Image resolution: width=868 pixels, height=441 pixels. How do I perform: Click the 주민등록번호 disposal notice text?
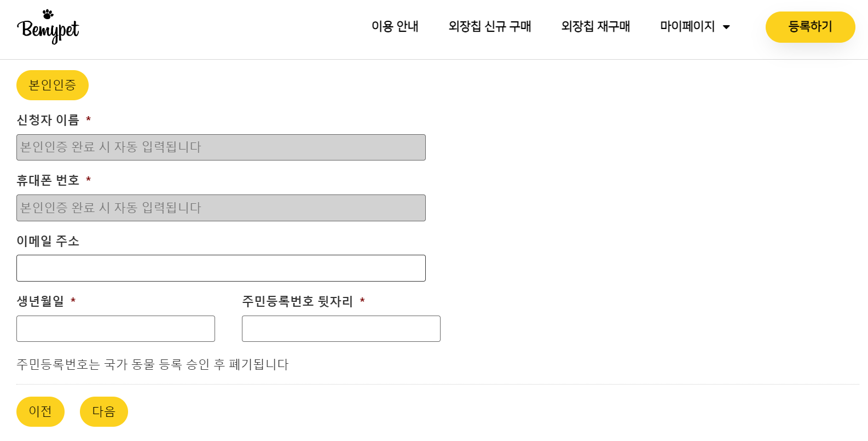[152, 364]
